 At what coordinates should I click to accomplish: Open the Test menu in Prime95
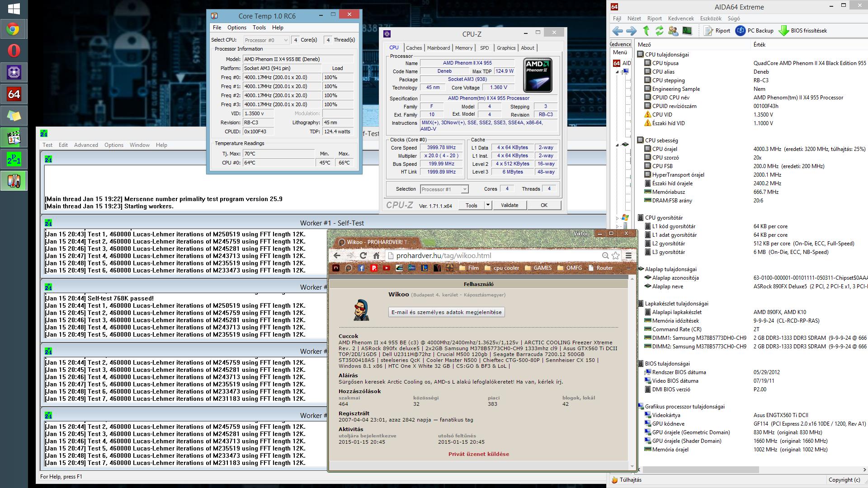click(x=47, y=145)
